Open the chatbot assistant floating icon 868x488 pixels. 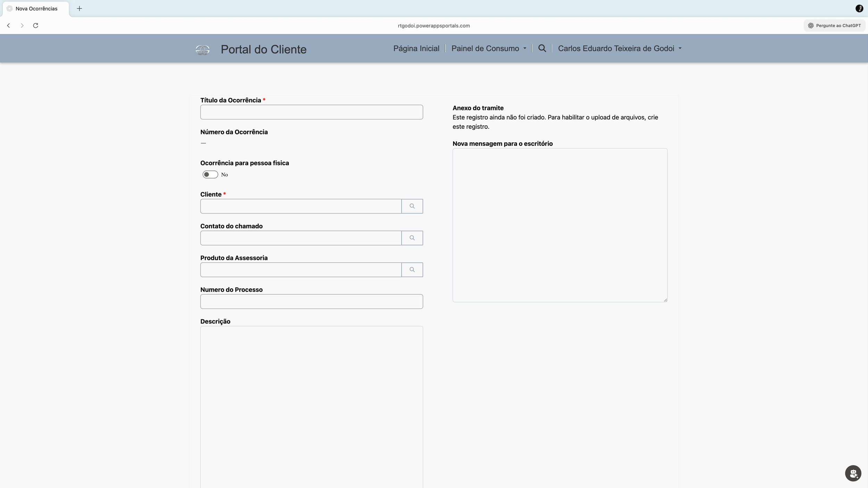[x=853, y=473]
